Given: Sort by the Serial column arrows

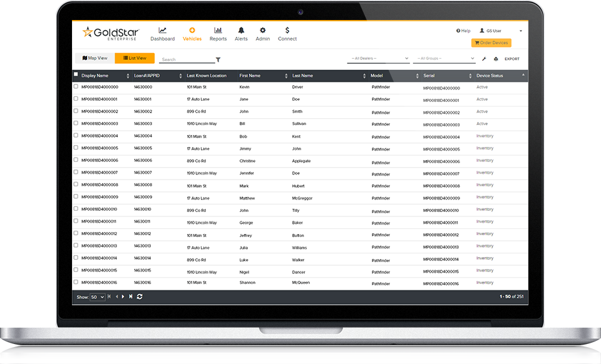Looking at the screenshot, I should 470,76.
